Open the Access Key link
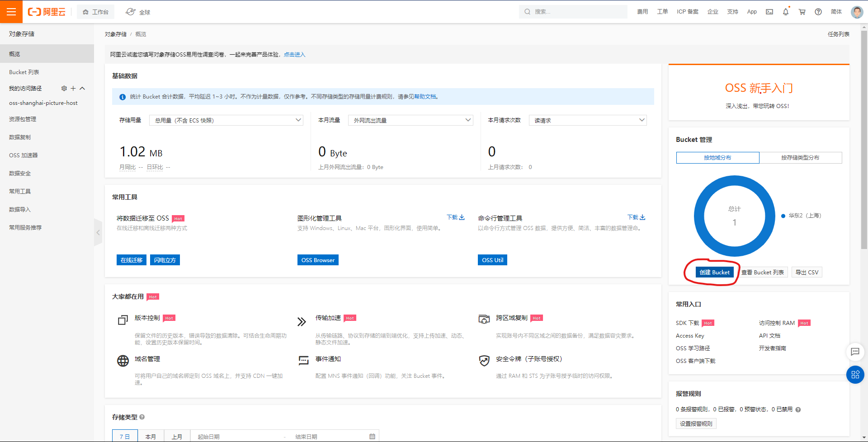Viewport: 868px width, 442px height. [x=690, y=336]
